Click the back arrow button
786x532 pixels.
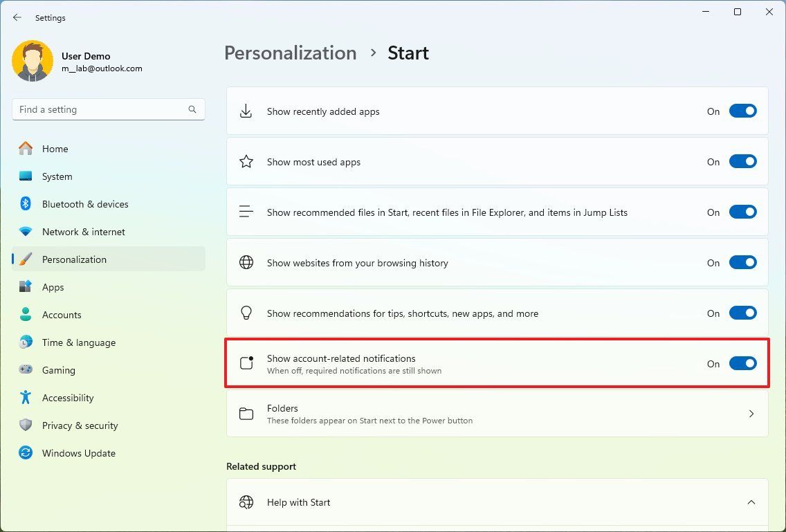click(x=17, y=17)
